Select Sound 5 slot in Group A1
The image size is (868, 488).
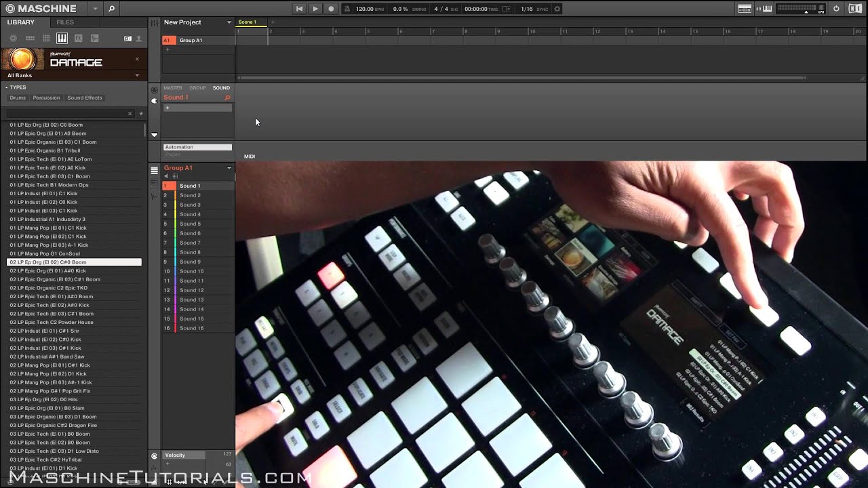[x=198, y=224]
